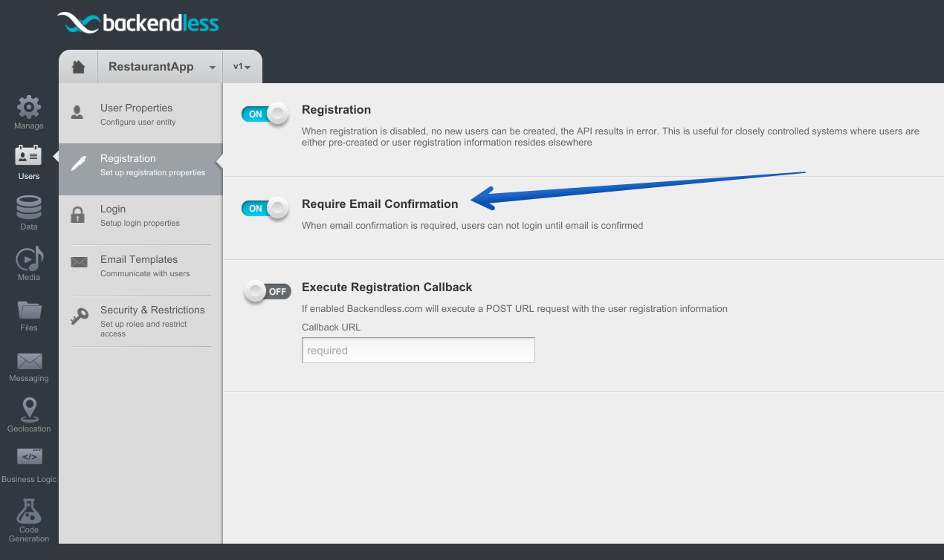Click the Security & Restrictions key icon
The image size is (944, 560).
pos(79,316)
